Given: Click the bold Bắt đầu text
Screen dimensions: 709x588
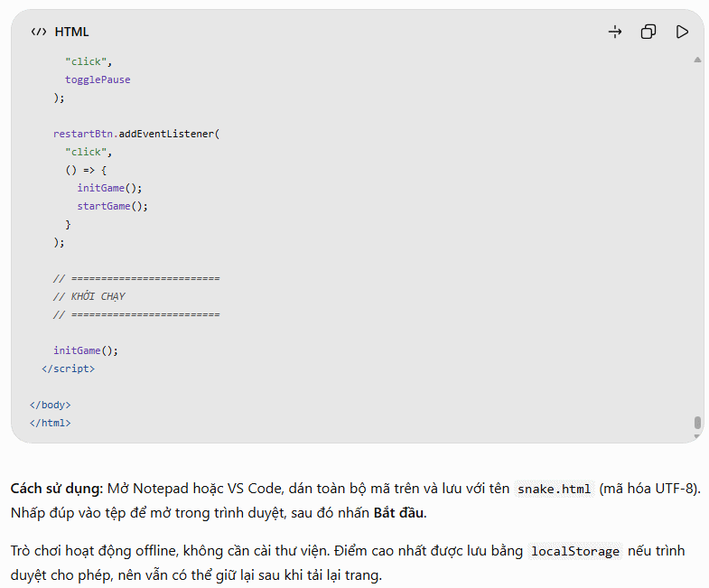Looking at the screenshot, I should click(399, 513).
